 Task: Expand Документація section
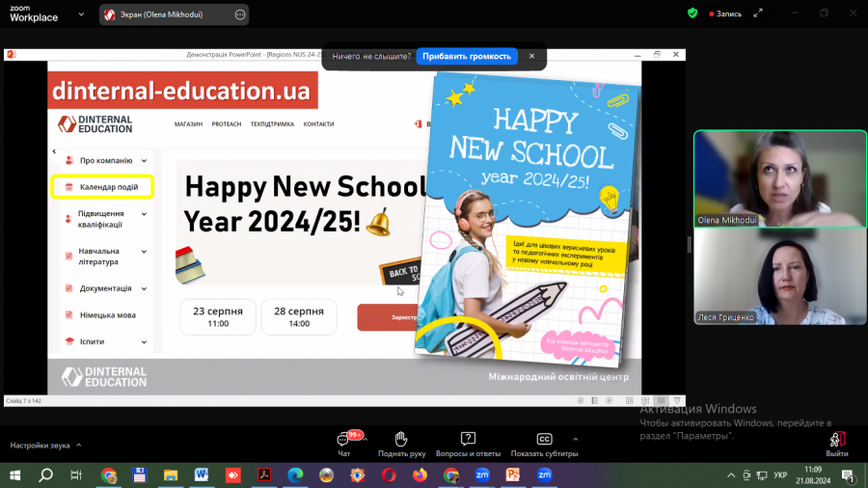pos(144,288)
